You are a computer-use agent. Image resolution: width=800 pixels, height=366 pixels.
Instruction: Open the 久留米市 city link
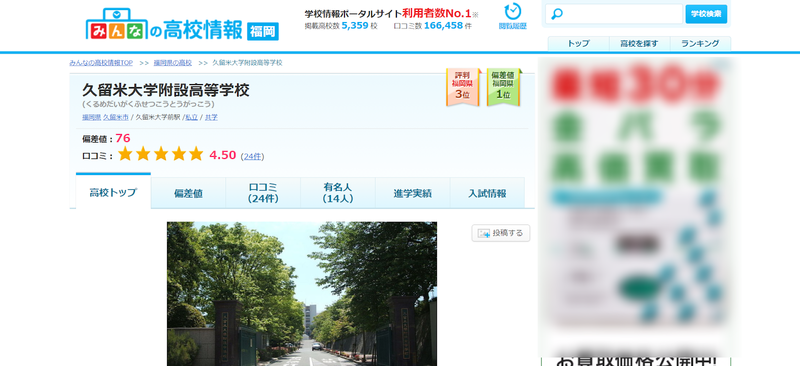point(116,117)
